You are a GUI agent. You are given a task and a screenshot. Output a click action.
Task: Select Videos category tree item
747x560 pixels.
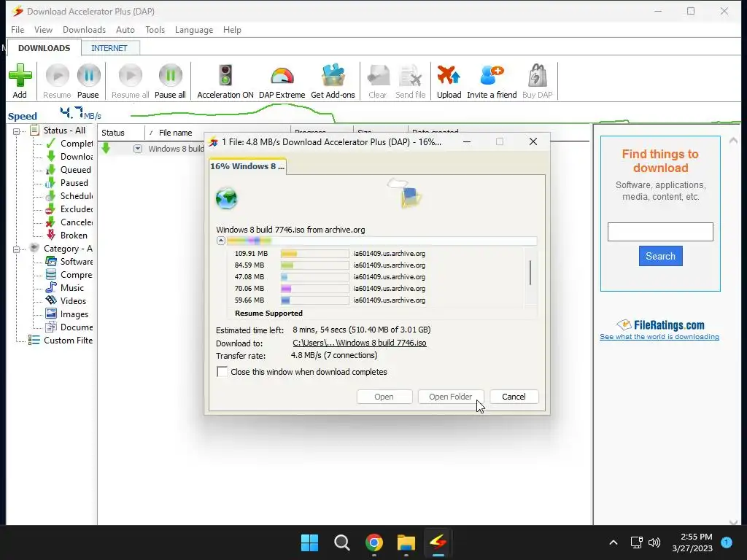(66, 301)
